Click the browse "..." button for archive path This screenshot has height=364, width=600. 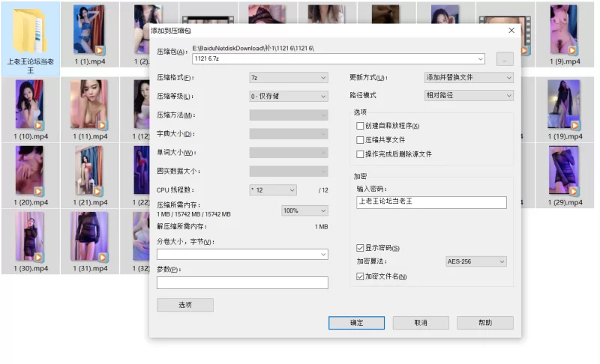coord(505,59)
